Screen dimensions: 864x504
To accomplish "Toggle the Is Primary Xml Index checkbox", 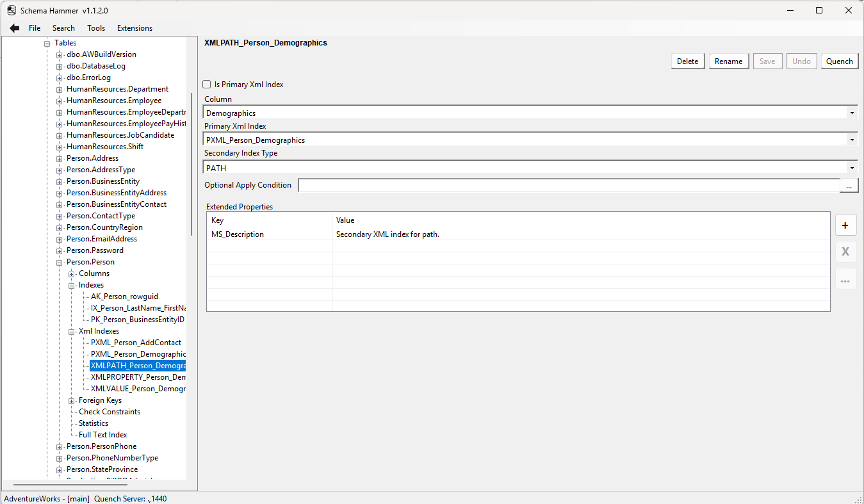I will pos(206,84).
